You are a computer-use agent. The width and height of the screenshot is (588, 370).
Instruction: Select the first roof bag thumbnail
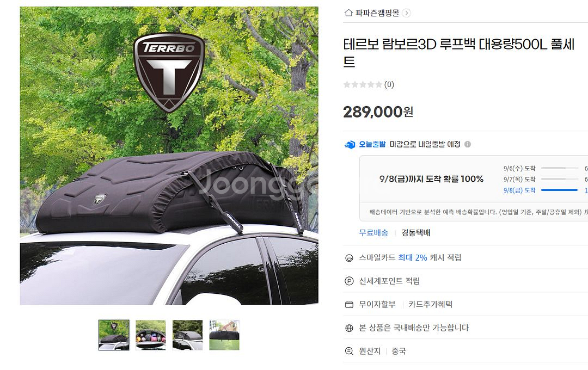114,335
